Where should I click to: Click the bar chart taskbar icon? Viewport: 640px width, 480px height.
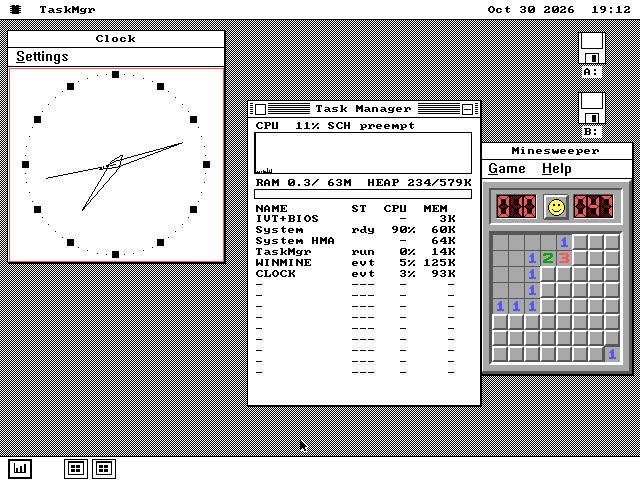(x=20, y=468)
